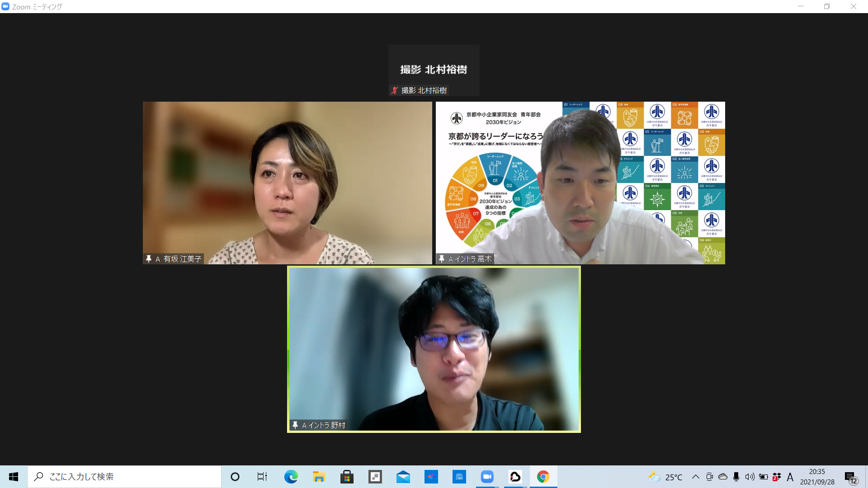Select the 有坂 江美子 video tile
Viewport: 868px width, 488px height.
pyautogui.click(x=288, y=183)
